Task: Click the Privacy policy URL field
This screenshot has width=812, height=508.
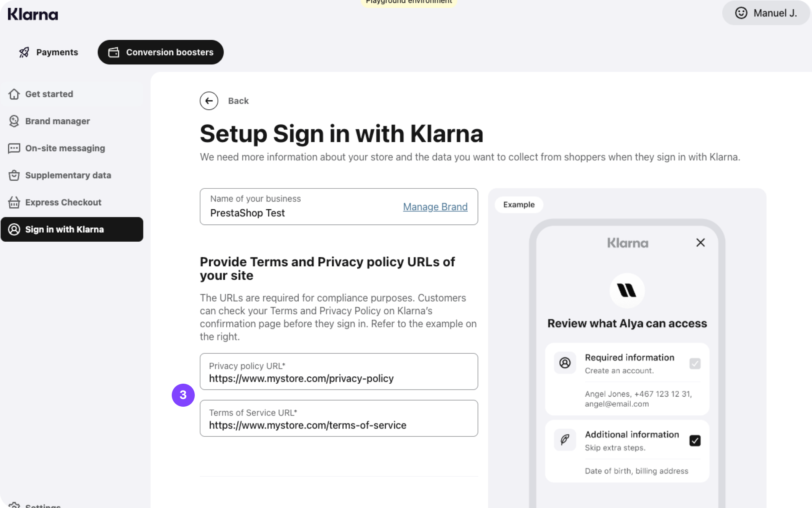Action: pyautogui.click(x=339, y=372)
